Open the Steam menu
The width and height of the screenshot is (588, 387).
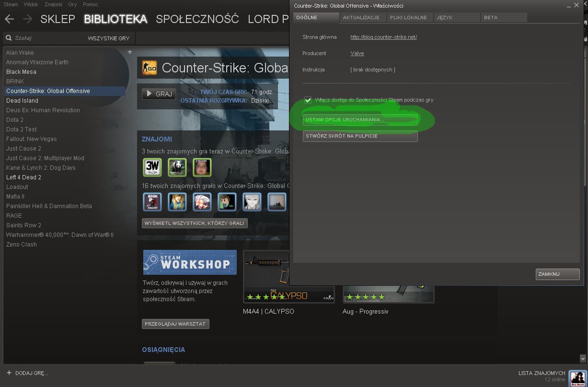click(x=11, y=4)
